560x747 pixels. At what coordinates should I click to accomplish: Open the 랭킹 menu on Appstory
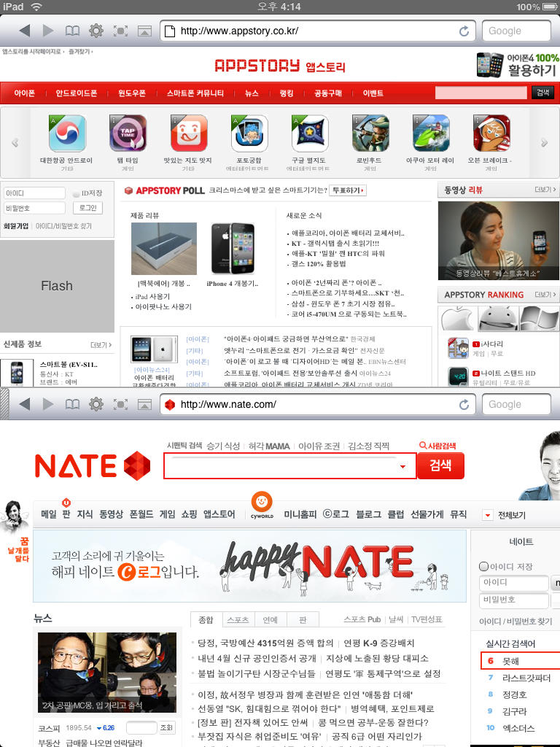[x=287, y=93]
